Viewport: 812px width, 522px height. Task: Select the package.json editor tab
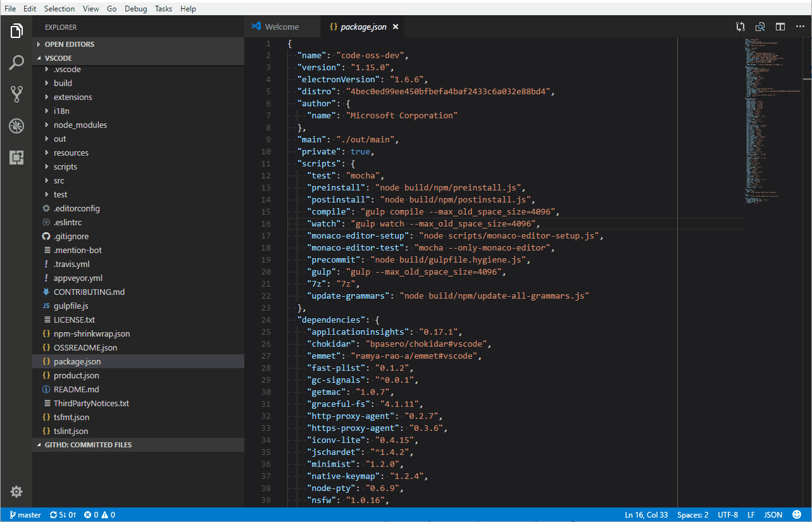(362, 27)
